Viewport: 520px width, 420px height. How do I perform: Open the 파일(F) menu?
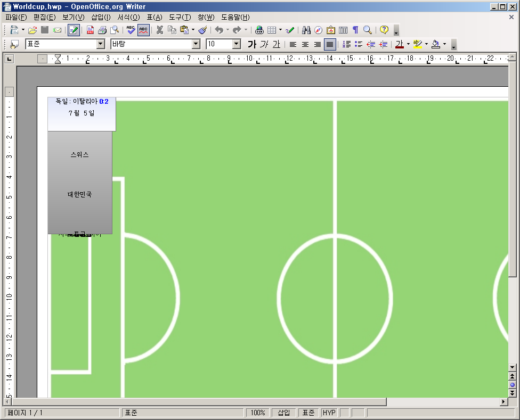[16, 18]
